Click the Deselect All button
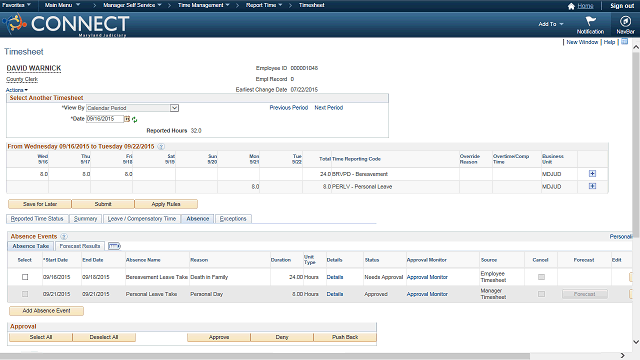This screenshot has height=360, width=640. pyautogui.click(x=104, y=337)
